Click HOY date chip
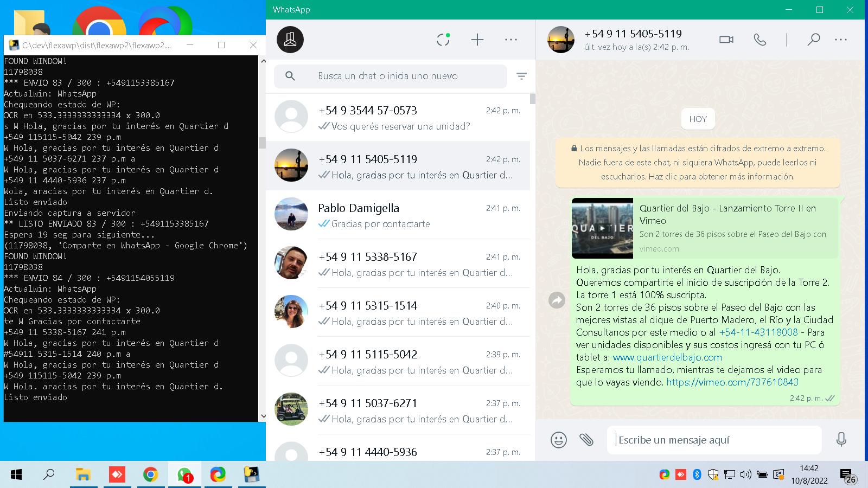Viewport: 868px width, 488px height. click(698, 119)
